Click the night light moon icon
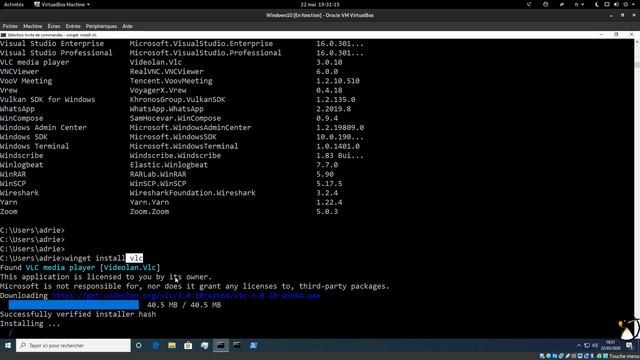 point(598,4)
